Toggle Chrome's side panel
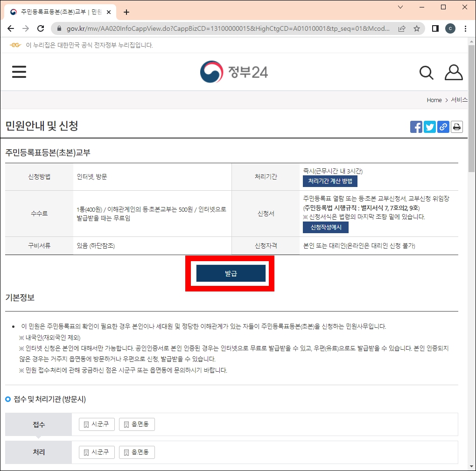The height and width of the screenshot is (471, 476). click(x=434, y=28)
